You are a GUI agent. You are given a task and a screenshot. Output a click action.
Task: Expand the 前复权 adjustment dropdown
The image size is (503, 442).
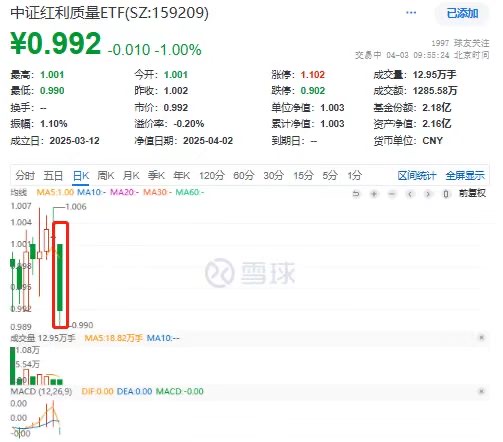(472, 193)
